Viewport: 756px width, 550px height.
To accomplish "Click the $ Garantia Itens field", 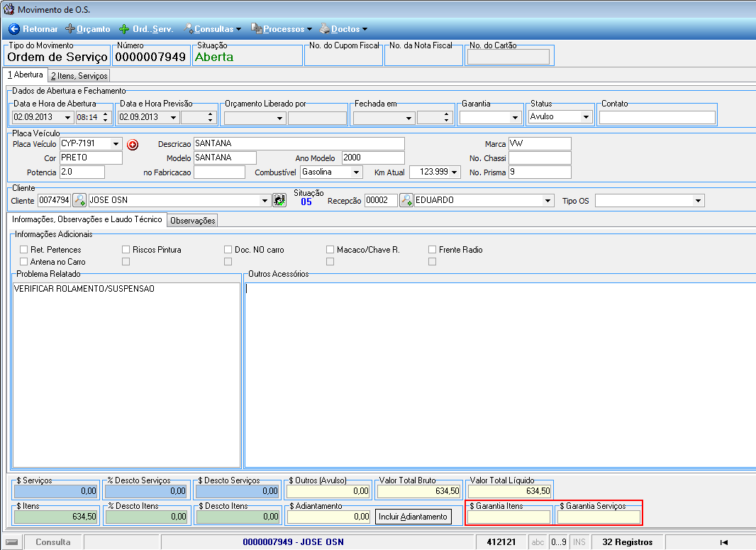I will (508, 517).
